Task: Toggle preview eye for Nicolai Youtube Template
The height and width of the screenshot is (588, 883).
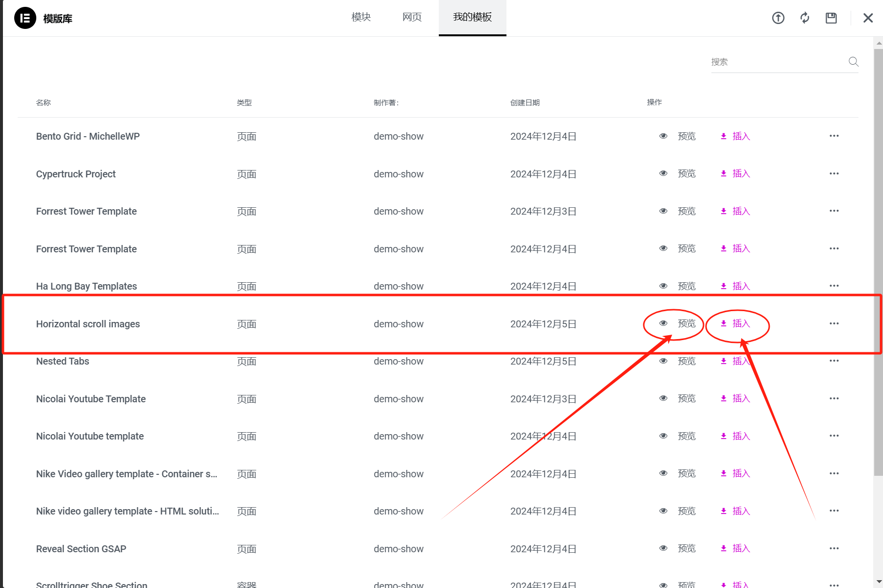Action: 663,398
